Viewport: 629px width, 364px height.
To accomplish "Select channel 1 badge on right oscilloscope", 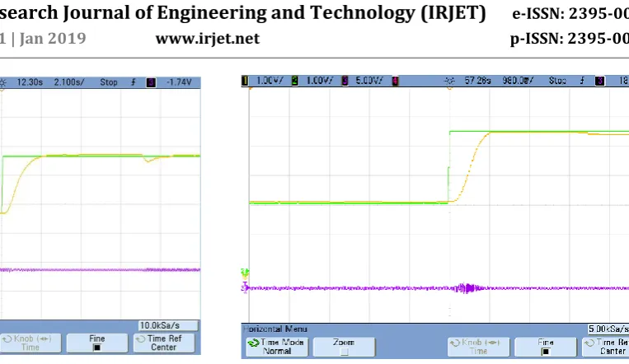I will pyautogui.click(x=245, y=81).
